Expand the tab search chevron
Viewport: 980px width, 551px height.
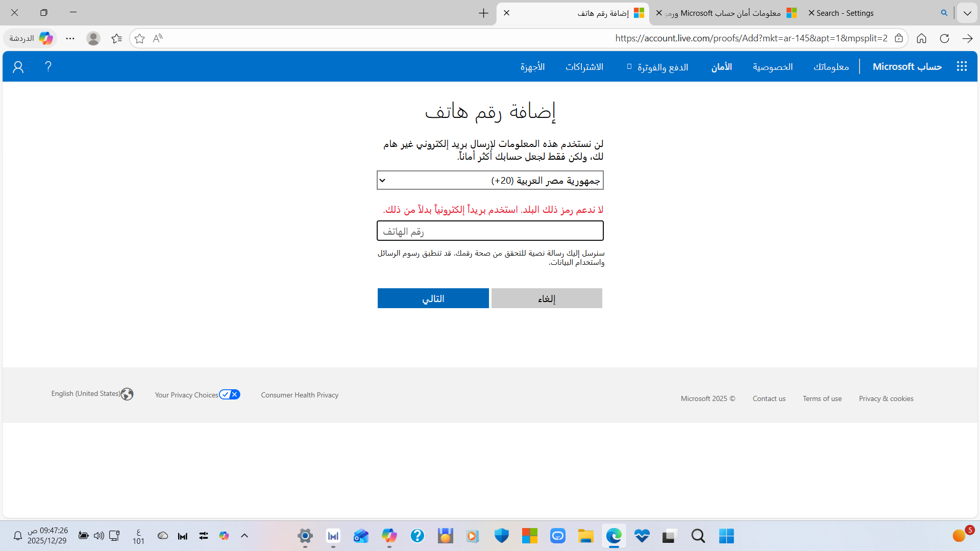coord(967,13)
